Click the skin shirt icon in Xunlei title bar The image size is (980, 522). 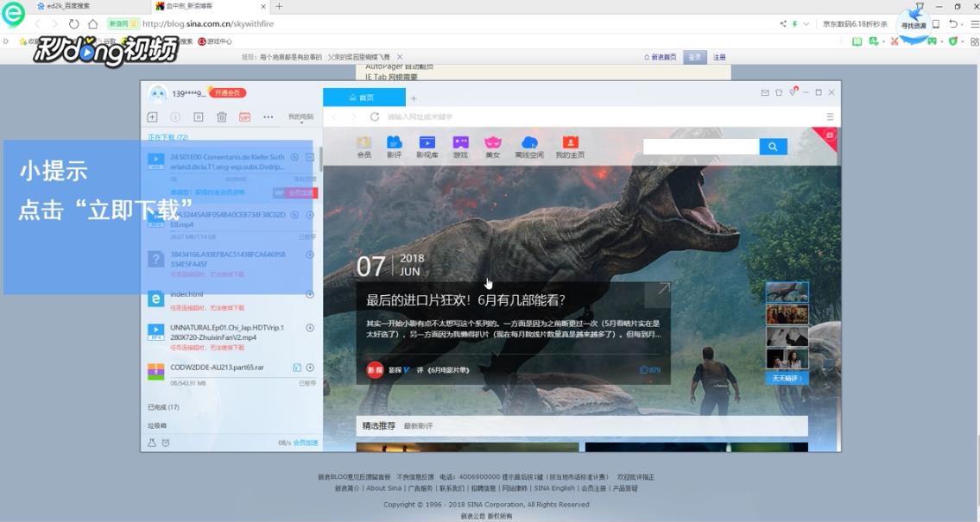[779, 92]
